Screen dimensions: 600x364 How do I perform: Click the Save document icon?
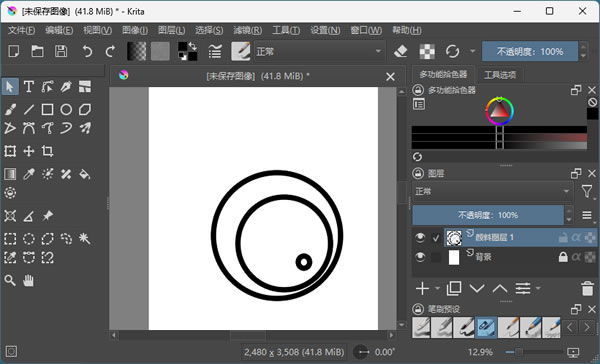click(61, 51)
